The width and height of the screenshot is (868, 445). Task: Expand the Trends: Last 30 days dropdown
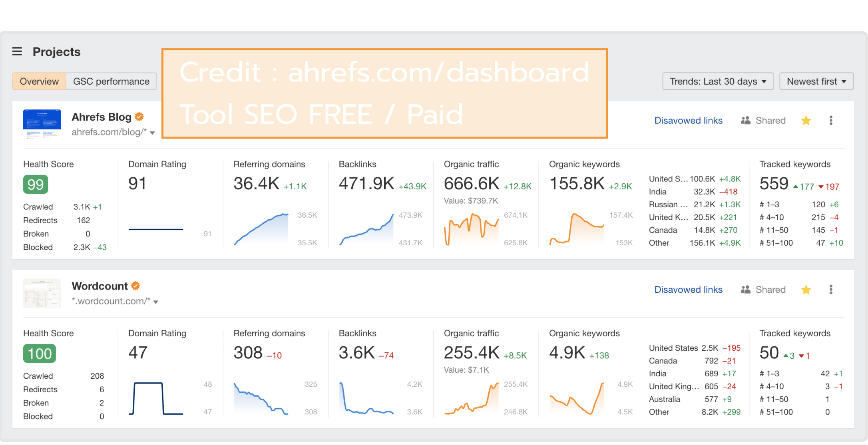tap(718, 81)
